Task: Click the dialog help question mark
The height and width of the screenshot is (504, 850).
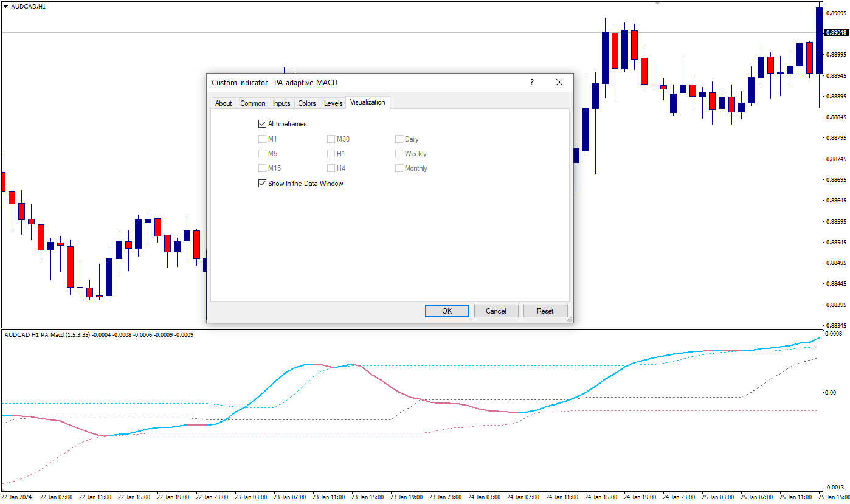Action: click(531, 82)
